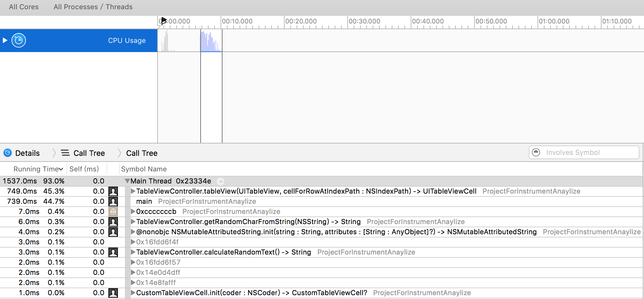Select the 1.0ms 0.0% running time cell
The image size is (644, 299).
click(x=41, y=293)
